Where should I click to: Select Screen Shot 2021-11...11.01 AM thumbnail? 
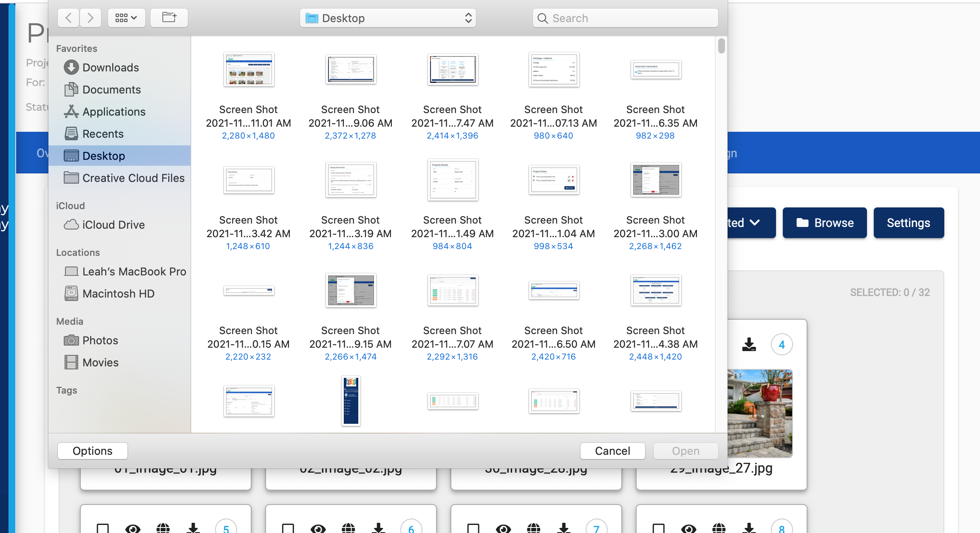249,69
